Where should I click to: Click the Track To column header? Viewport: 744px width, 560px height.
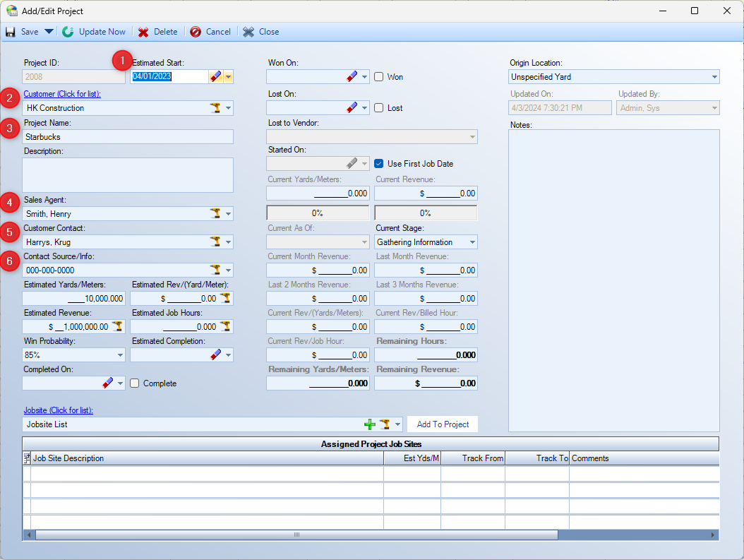pos(537,458)
